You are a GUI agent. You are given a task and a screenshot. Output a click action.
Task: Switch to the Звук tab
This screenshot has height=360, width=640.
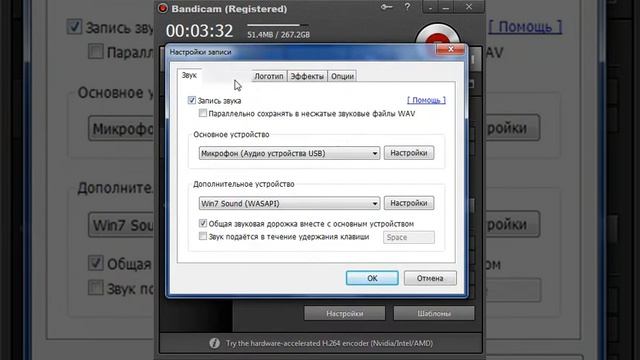pos(189,75)
